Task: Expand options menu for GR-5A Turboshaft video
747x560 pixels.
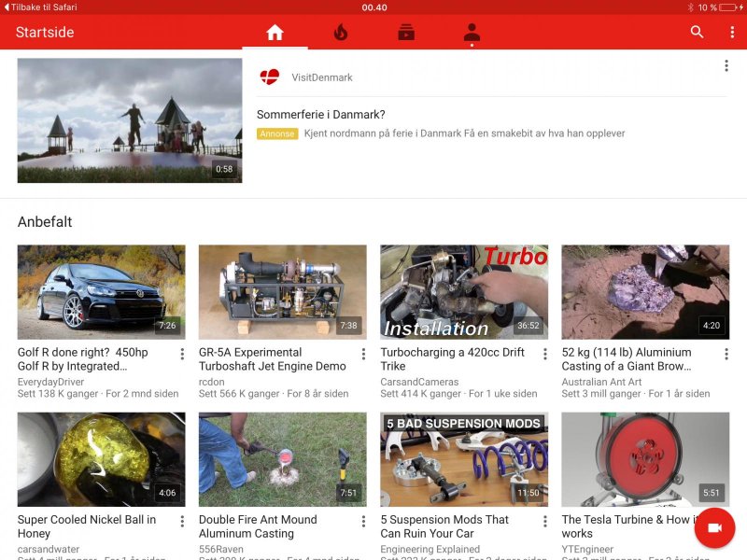Action: pos(363,354)
